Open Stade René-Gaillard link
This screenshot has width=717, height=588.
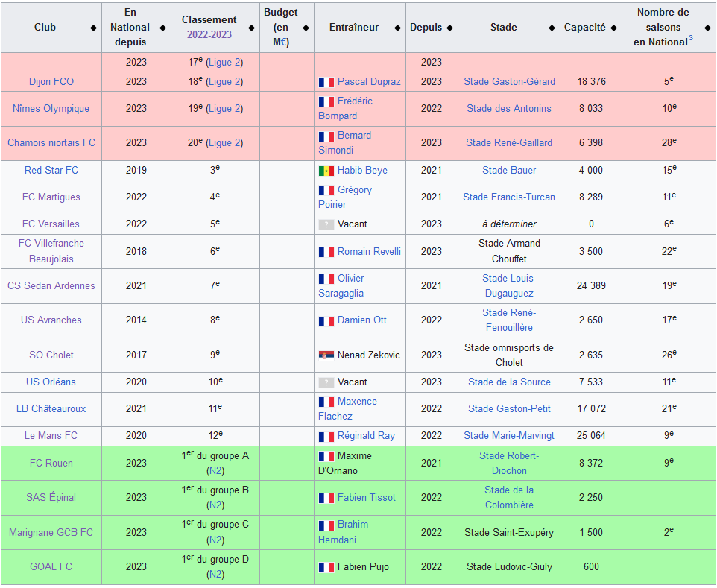pos(509,142)
